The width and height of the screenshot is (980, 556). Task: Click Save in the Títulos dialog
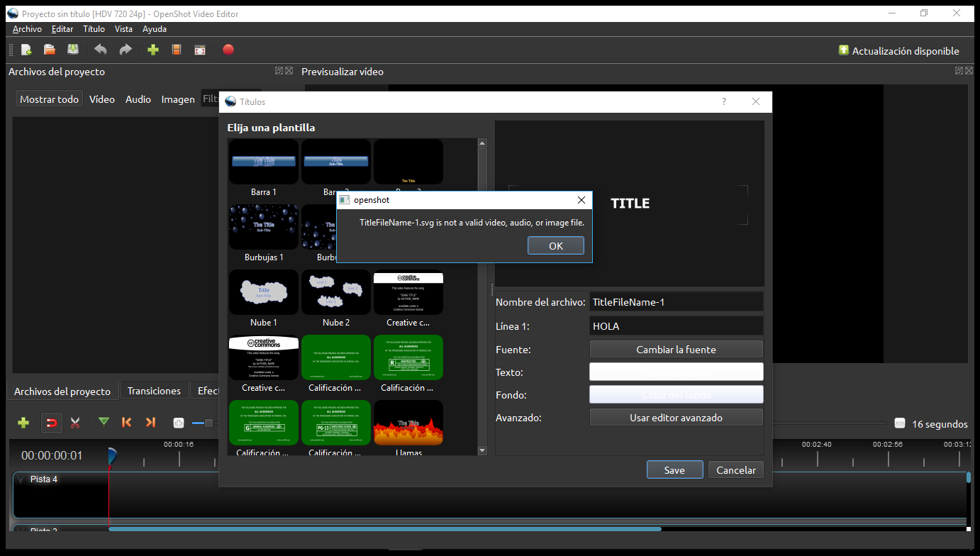674,469
